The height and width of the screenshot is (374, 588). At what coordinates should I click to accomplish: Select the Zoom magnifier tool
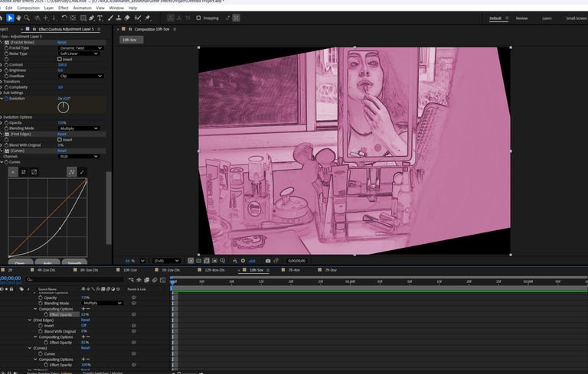click(28, 18)
